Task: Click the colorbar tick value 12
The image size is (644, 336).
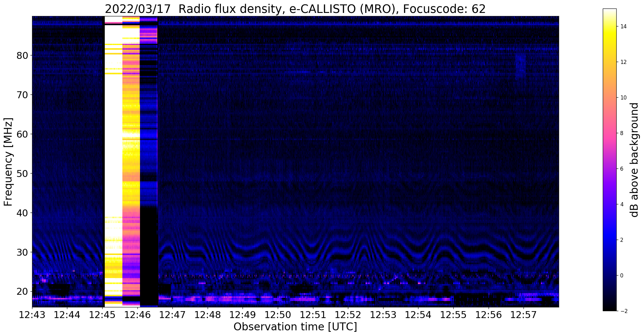Action: [x=623, y=62]
